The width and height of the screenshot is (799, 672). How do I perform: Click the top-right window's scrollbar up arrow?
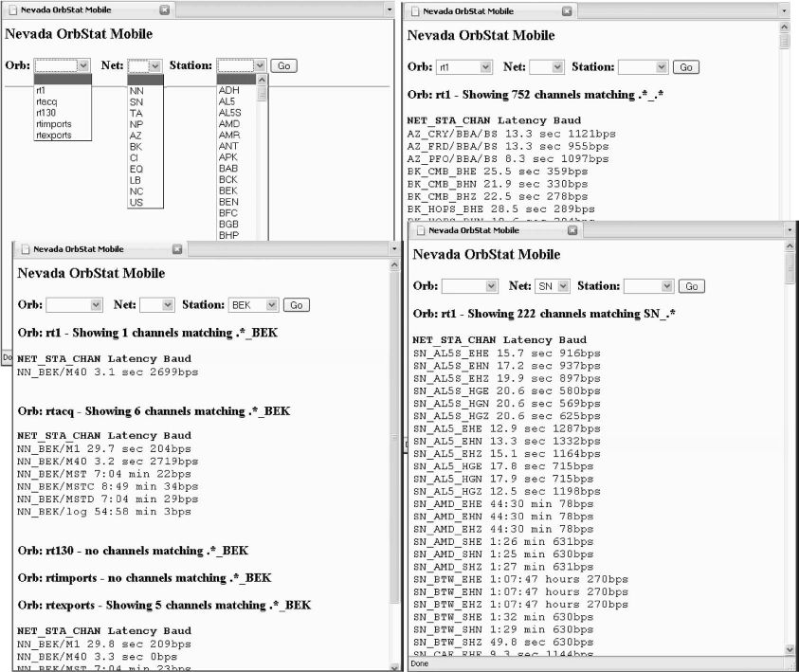pos(784,27)
